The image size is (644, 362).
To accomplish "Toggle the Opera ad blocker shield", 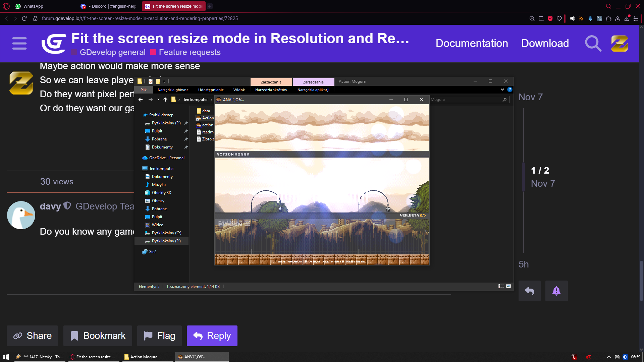I will [550, 19].
